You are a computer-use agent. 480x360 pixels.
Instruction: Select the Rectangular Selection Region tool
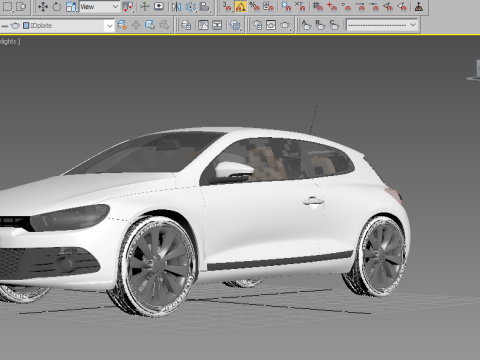[7, 6]
